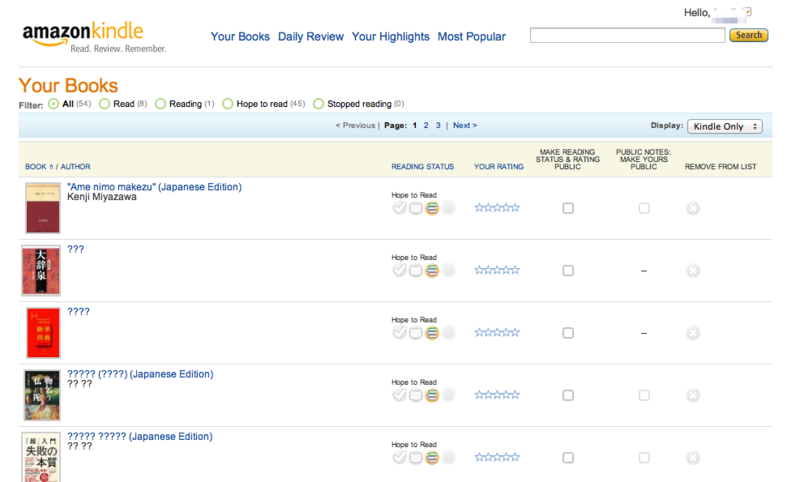The width and height of the screenshot is (800, 482).
Task: Sort by BOOK column header
Action: (36, 167)
